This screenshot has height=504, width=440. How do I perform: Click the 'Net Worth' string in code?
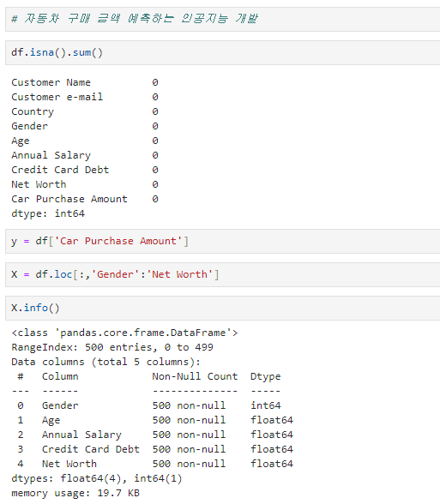(x=179, y=274)
